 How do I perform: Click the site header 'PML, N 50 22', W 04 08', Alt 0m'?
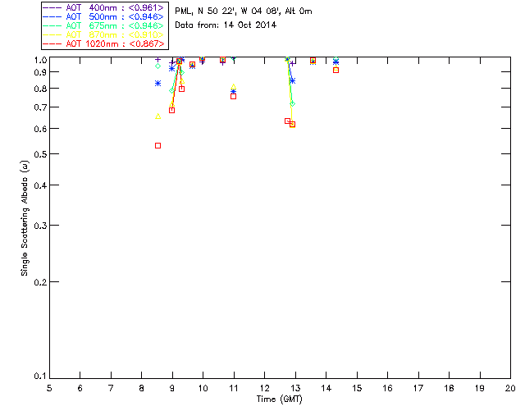click(x=244, y=11)
